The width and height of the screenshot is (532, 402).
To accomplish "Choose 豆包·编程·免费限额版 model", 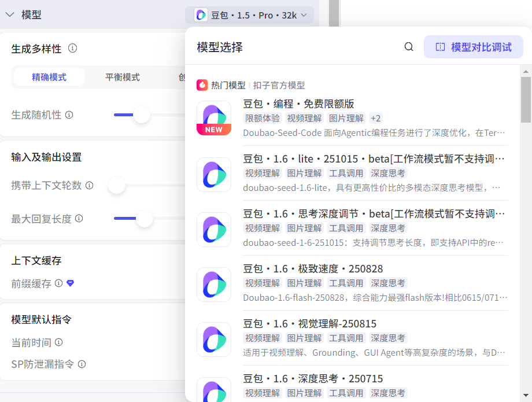I will (x=298, y=104).
